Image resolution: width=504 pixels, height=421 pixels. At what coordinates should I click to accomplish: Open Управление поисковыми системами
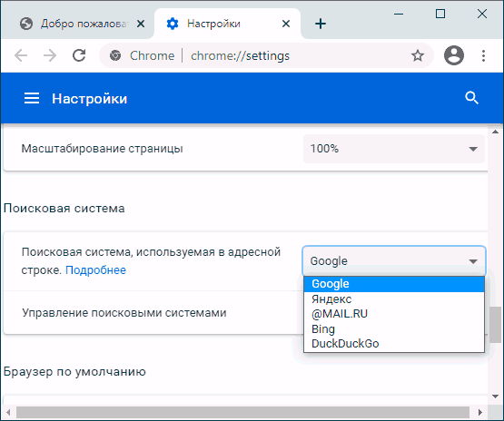[x=153, y=312]
